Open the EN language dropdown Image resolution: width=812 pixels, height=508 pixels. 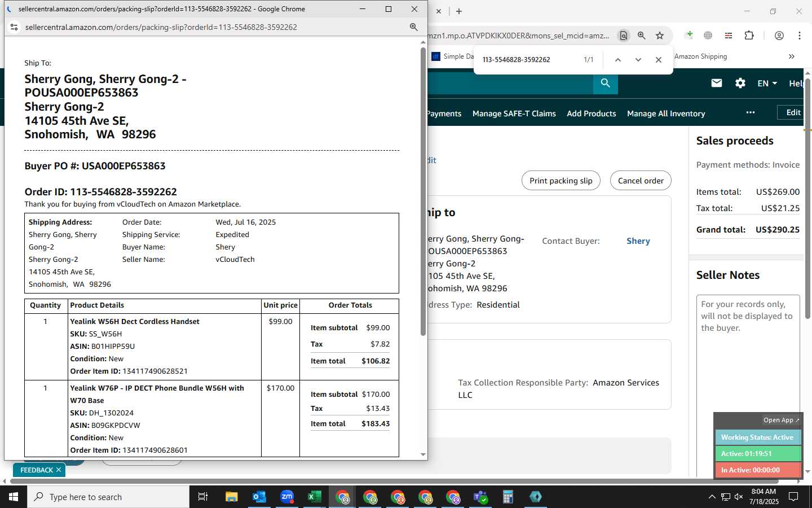click(x=767, y=83)
